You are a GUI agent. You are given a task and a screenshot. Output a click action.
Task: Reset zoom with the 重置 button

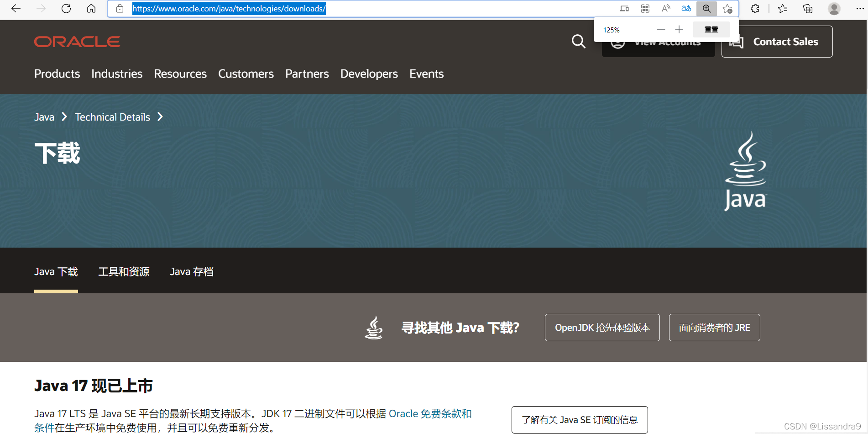711,30
